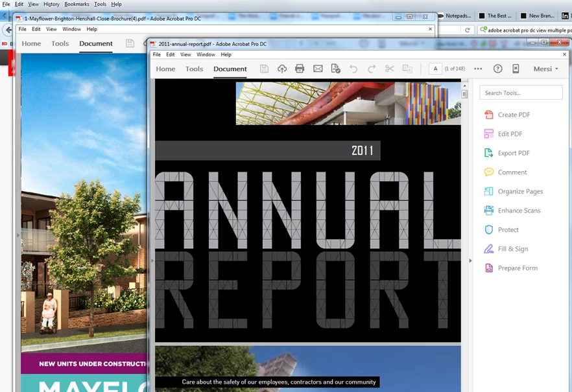Screen dimensions: 572x392
Task: Switch to the Tools tab in the annual report window
Action: (x=194, y=69)
